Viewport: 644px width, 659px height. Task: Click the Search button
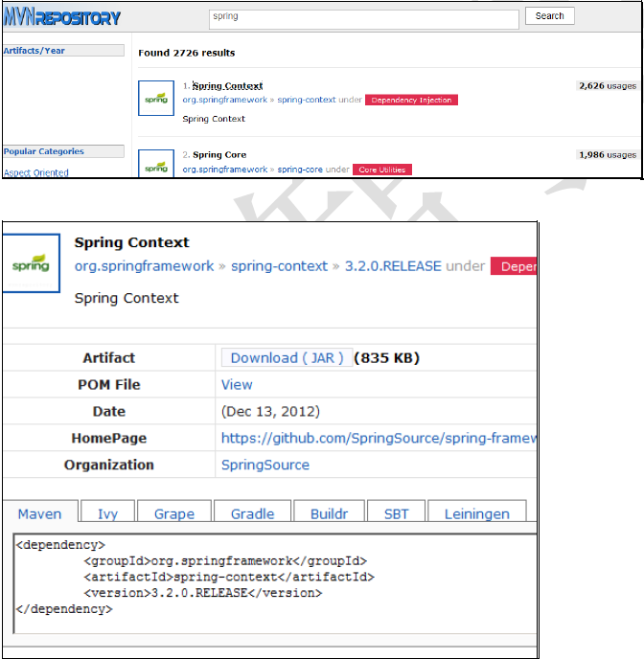549,16
